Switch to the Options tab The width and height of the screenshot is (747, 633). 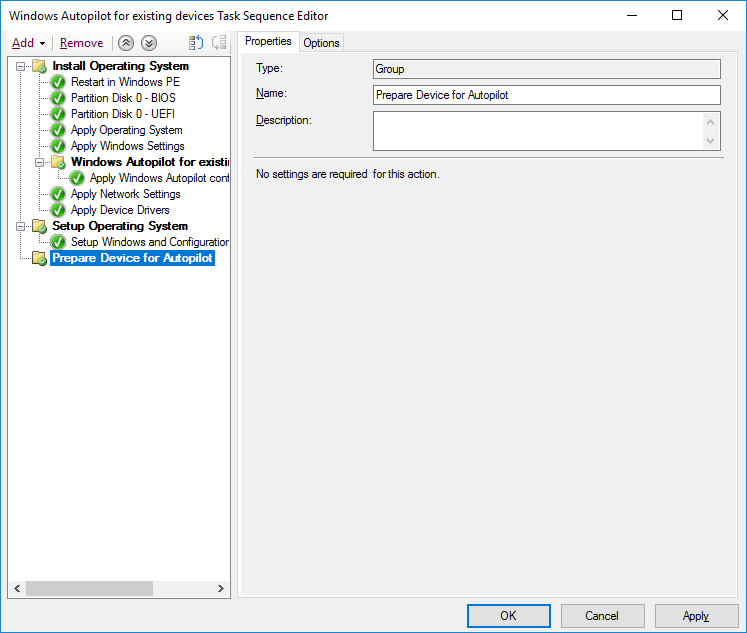point(322,43)
